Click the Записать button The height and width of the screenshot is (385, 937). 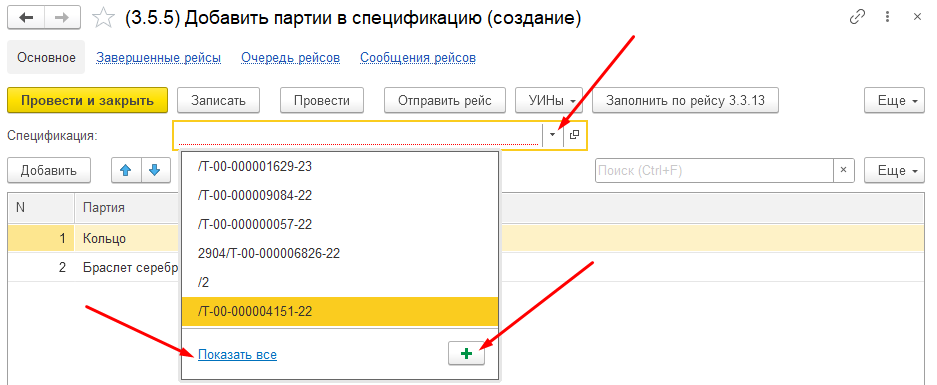(218, 100)
